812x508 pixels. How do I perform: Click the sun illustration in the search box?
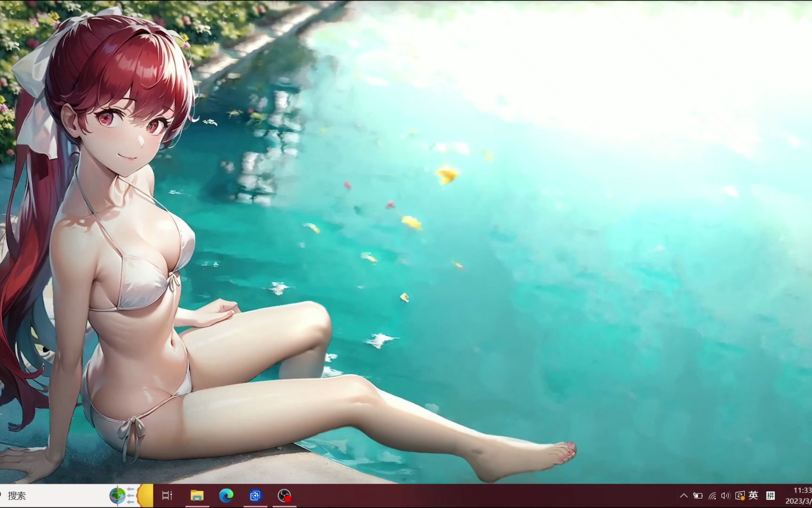click(x=146, y=495)
